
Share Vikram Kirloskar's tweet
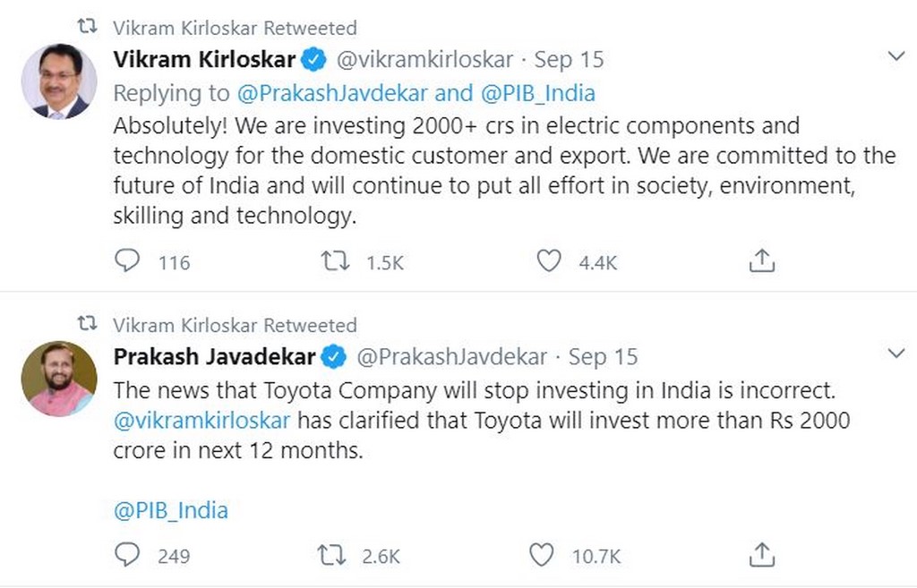click(761, 260)
